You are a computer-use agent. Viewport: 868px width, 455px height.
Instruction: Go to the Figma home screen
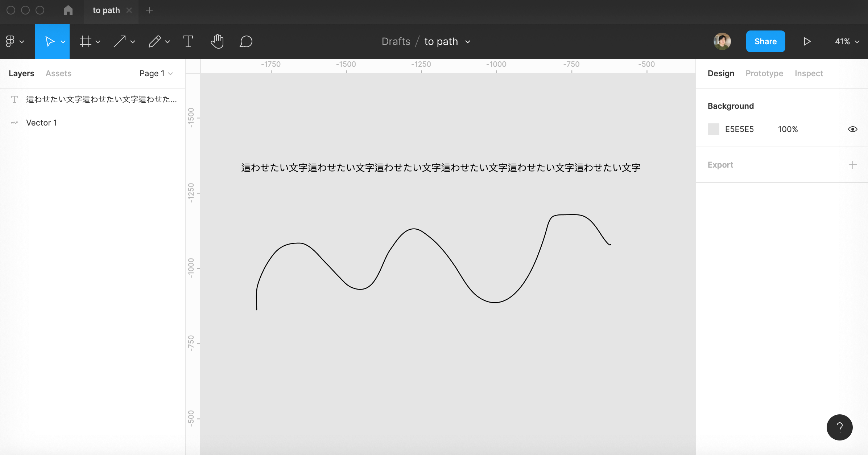(x=68, y=10)
